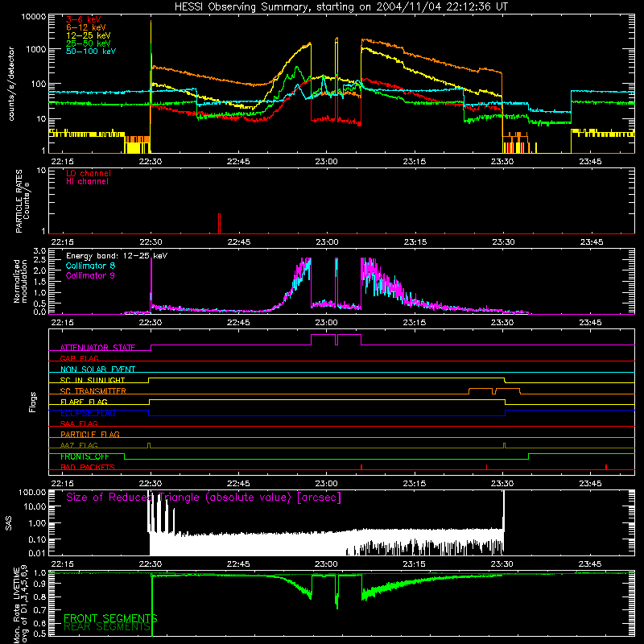The width and height of the screenshot is (644, 644).
Task: Click the Flags axis label
Action: point(33,402)
